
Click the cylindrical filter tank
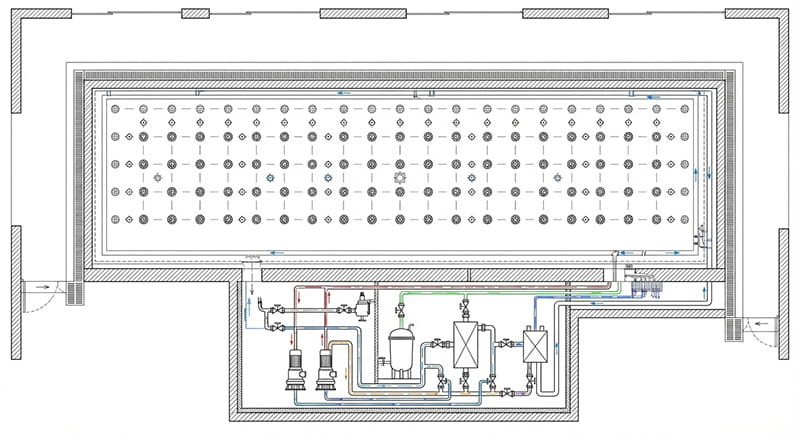(x=402, y=350)
